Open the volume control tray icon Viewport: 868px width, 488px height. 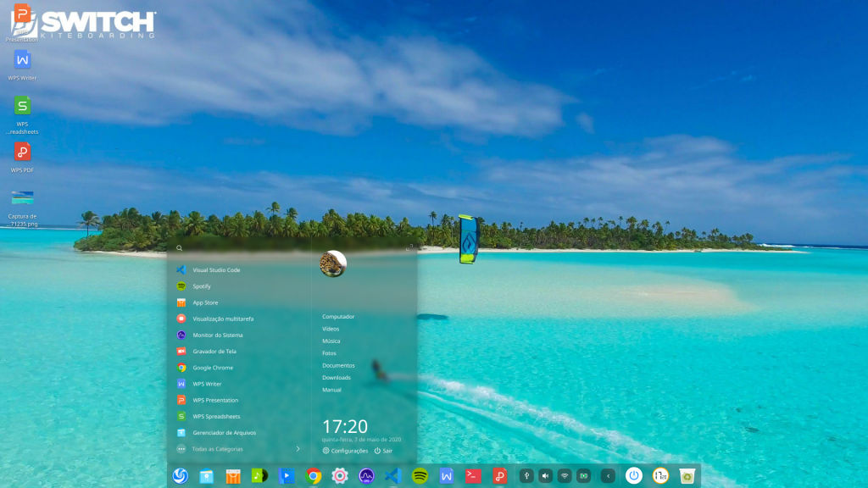click(545, 476)
